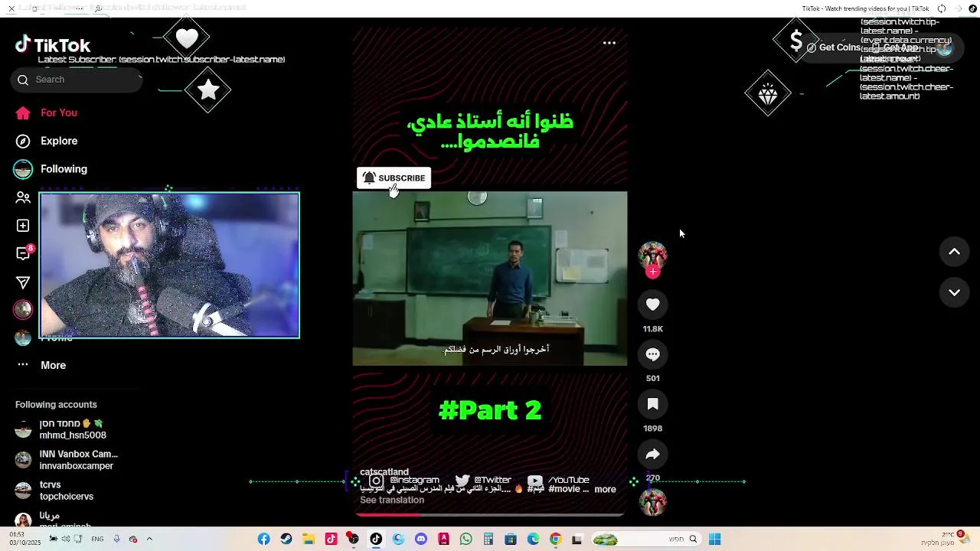The height and width of the screenshot is (551, 980).
Task: Close the browser tab with X
Action: 11,8
